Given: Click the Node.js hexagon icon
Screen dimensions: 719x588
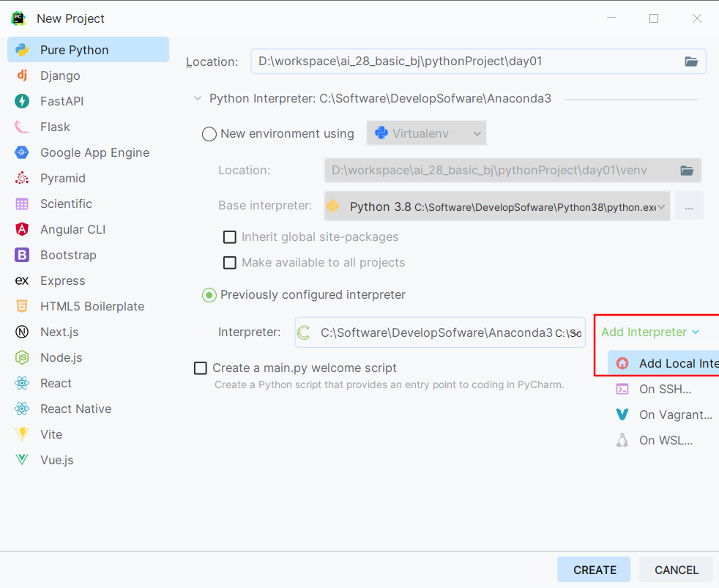Looking at the screenshot, I should pyautogui.click(x=22, y=357).
